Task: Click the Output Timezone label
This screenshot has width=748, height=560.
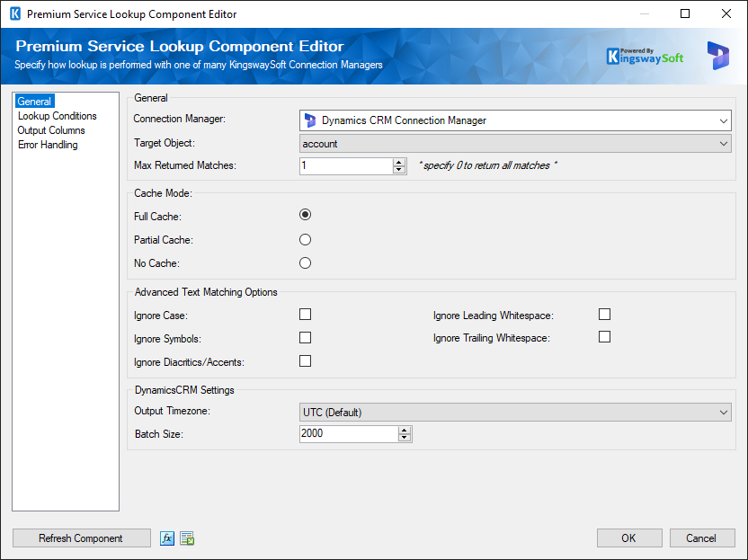Action: click(x=173, y=411)
